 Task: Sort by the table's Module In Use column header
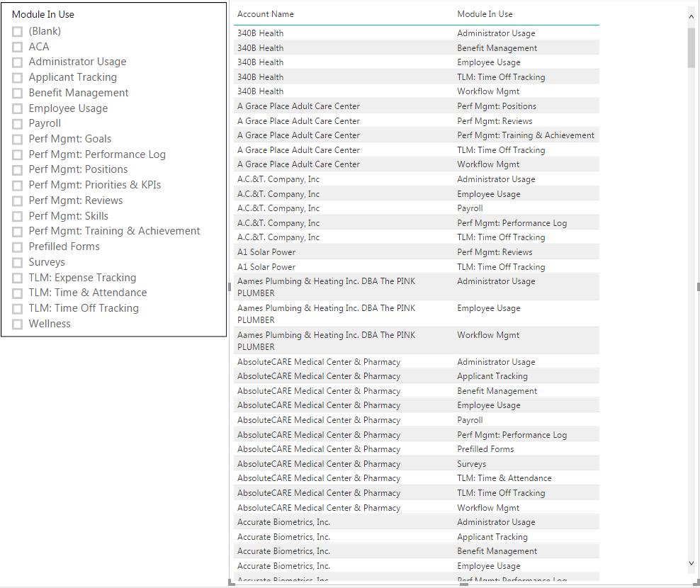click(x=485, y=14)
